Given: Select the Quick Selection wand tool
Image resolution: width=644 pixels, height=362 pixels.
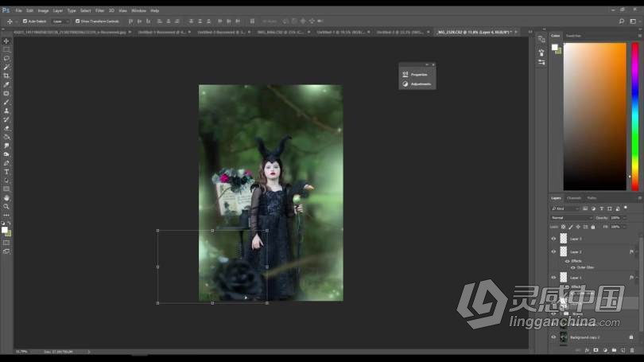Looking at the screenshot, I should pos(6,67).
